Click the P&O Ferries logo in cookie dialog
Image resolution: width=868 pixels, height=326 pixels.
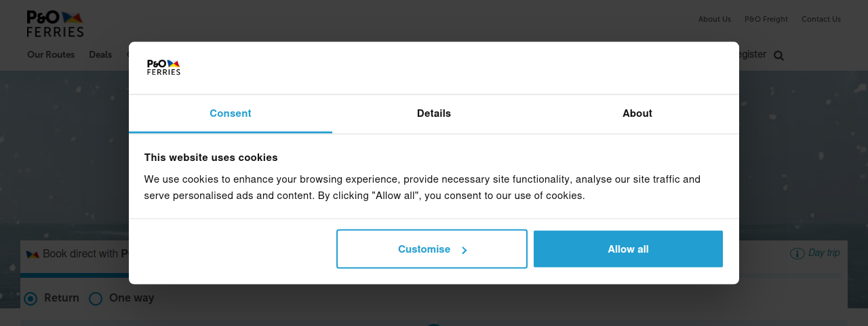(x=163, y=67)
